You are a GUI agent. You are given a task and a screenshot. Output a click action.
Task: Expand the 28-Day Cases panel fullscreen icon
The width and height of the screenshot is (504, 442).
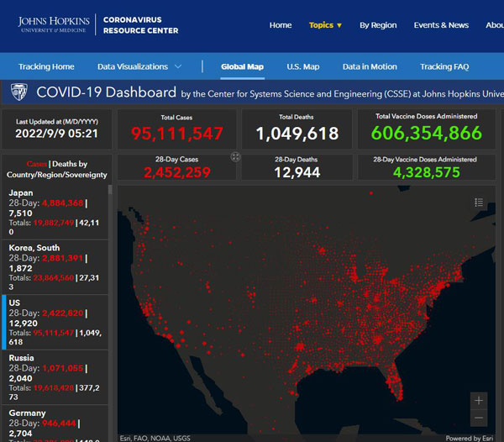point(235,157)
